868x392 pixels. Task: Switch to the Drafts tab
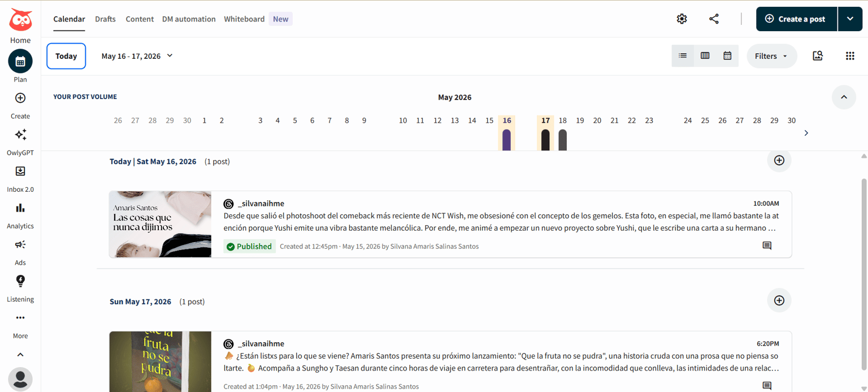point(105,19)
